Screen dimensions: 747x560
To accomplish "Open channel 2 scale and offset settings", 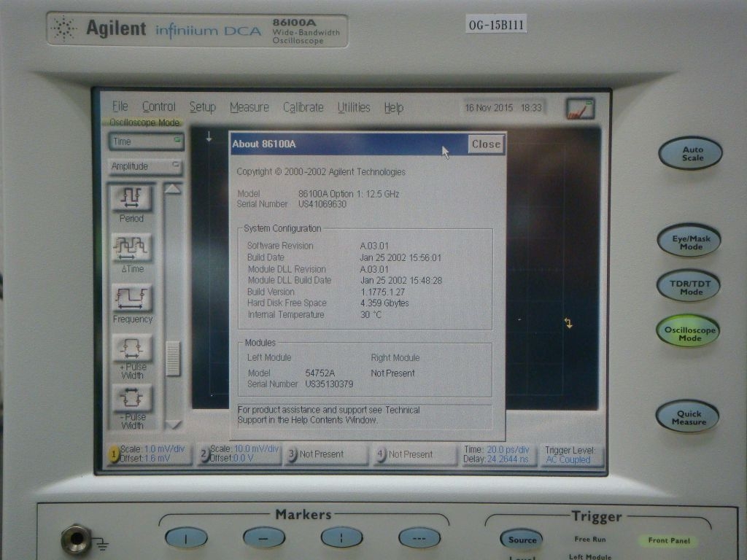I will (239, 454).
